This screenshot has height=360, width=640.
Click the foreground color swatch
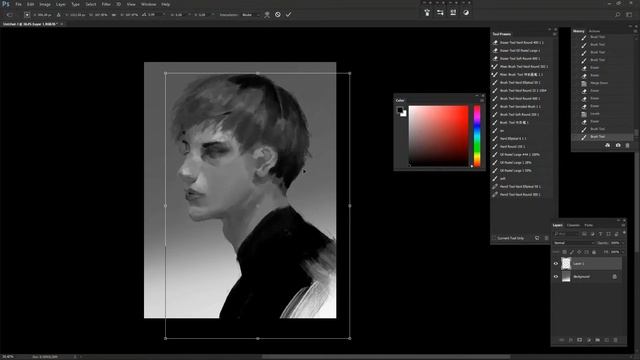400,110
